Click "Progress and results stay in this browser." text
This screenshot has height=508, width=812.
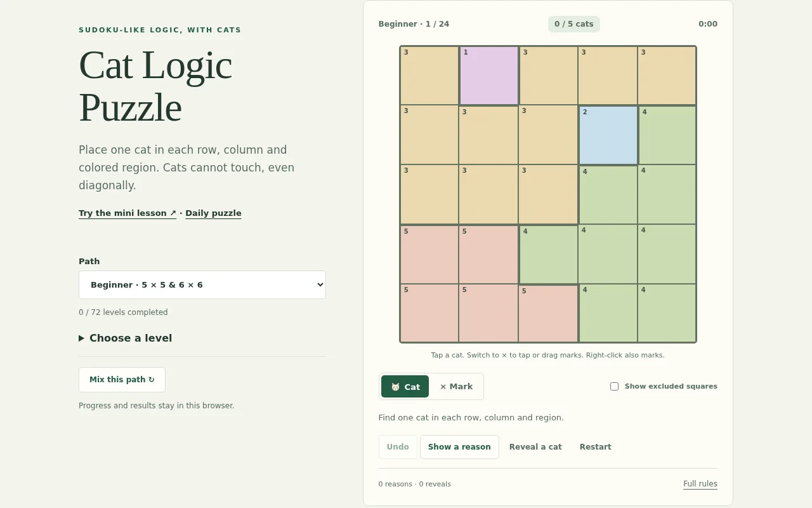click(x=157, y=406)
